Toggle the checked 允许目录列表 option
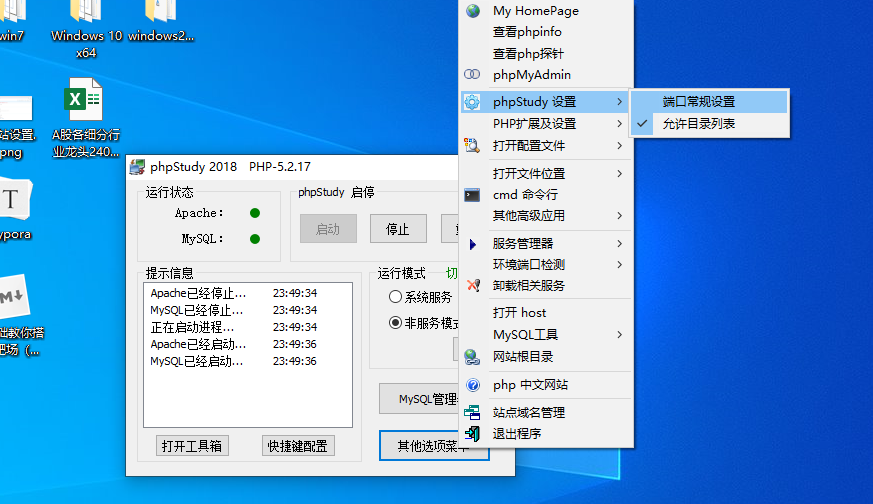The height and width of the screenshot is (504, 873). (x=710, y=124)
